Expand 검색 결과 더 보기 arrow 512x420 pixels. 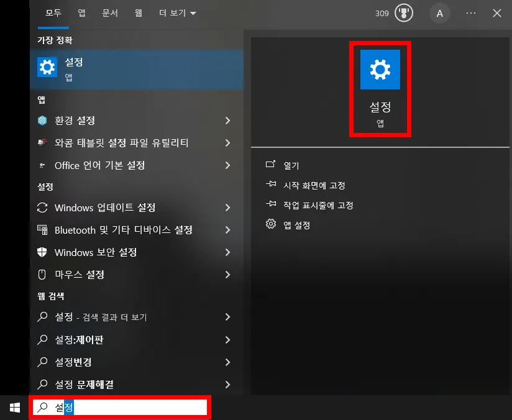(227, 317)
